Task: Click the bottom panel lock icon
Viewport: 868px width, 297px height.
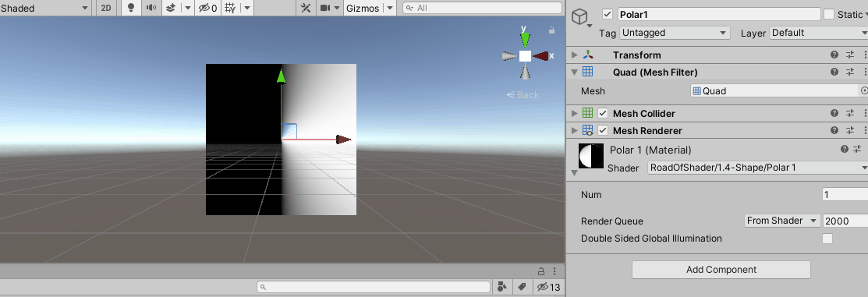Action: pyautogui.click(x=542, y=271)
